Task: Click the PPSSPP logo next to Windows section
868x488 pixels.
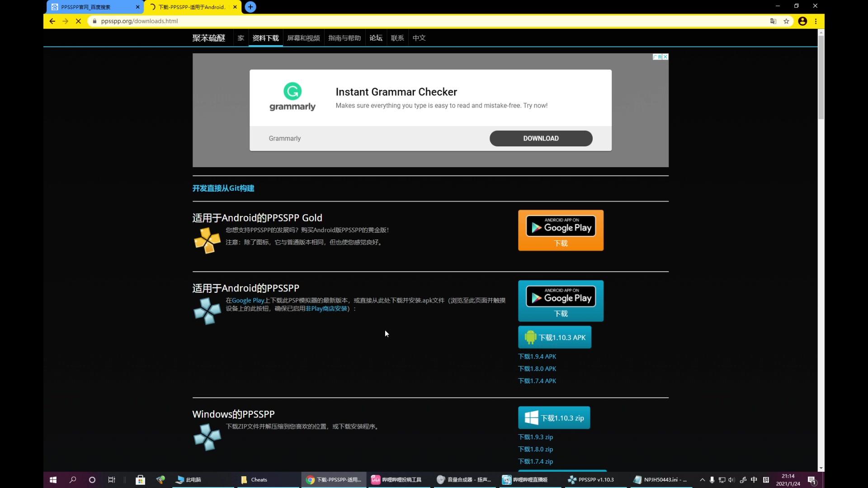Action: 207,437
